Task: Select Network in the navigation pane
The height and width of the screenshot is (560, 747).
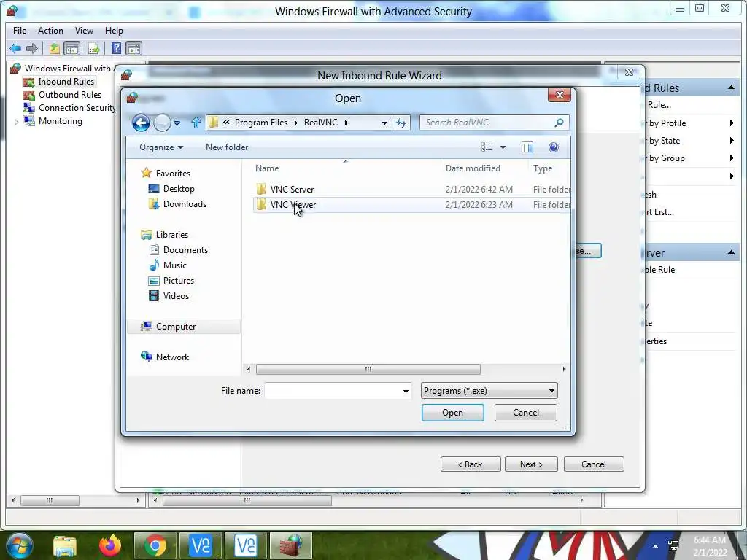Action: point(172,357)
